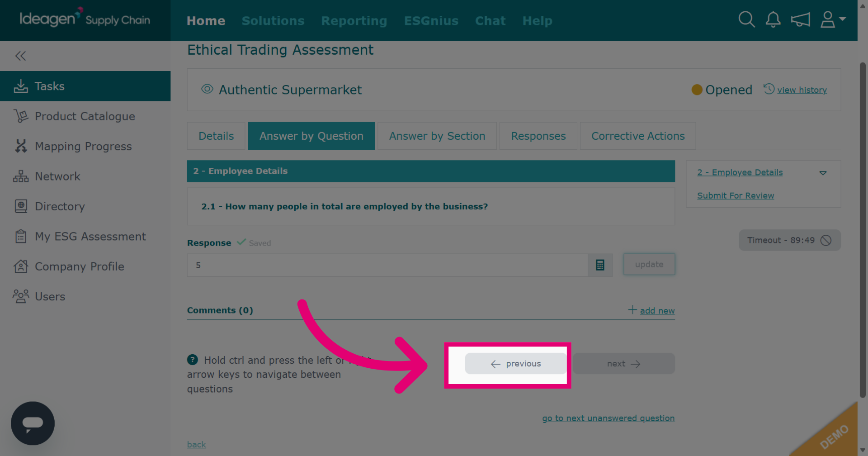Click the Timeout - 89:49 text
This screenshot has height=456, width=868.
pyautogui.click(x=781, y=240)
